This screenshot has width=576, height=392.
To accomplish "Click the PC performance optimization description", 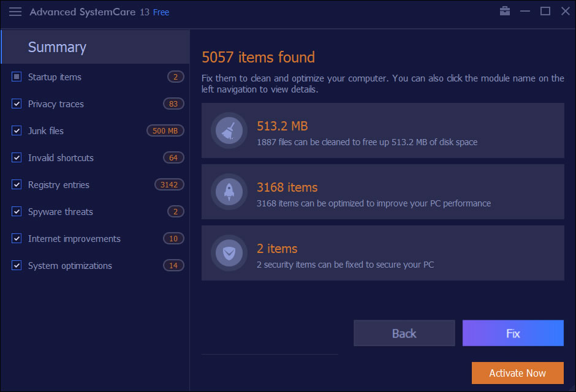I will point(374,203).
